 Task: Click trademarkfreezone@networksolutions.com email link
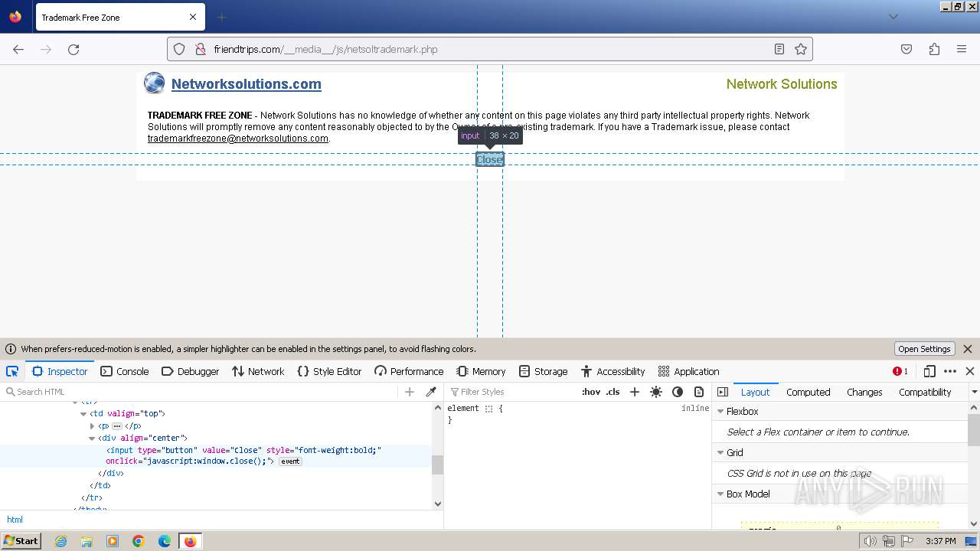pos(238,139)
